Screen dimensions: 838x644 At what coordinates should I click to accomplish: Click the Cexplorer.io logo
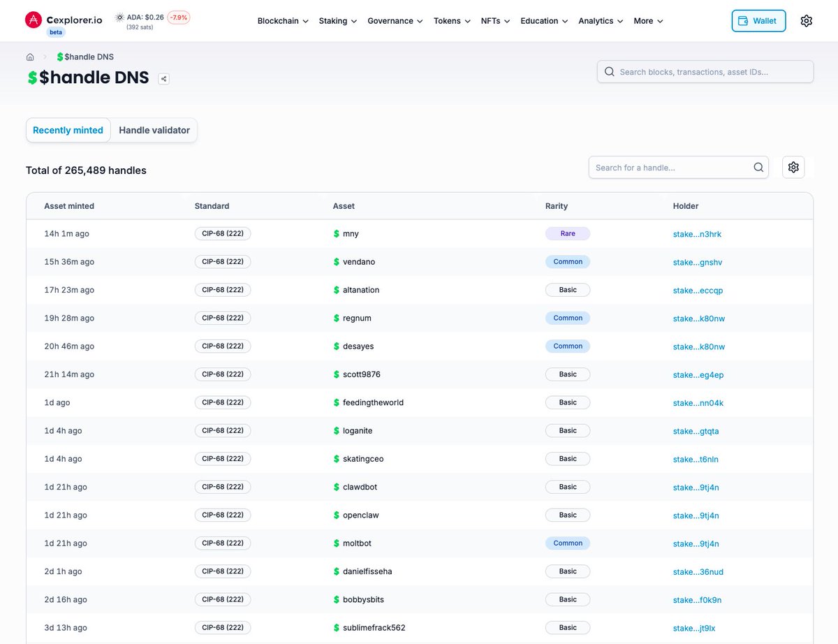coord(63,20)
